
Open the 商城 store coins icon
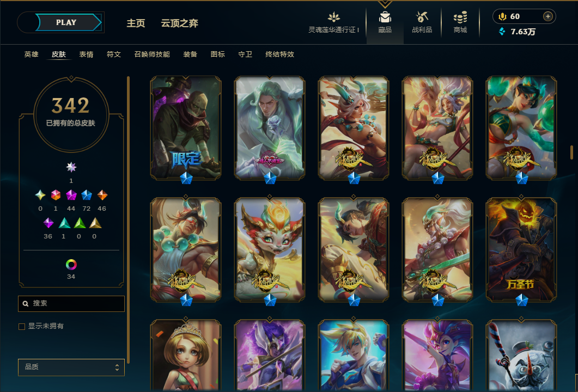tap(460, 17)
